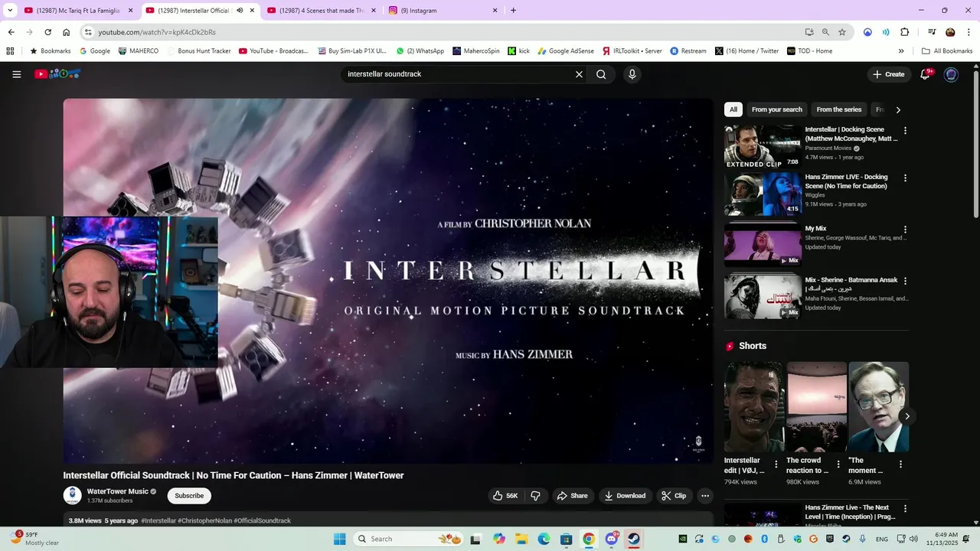
Task: Open the Restream bookmark
Action: [x=688, y=51]
